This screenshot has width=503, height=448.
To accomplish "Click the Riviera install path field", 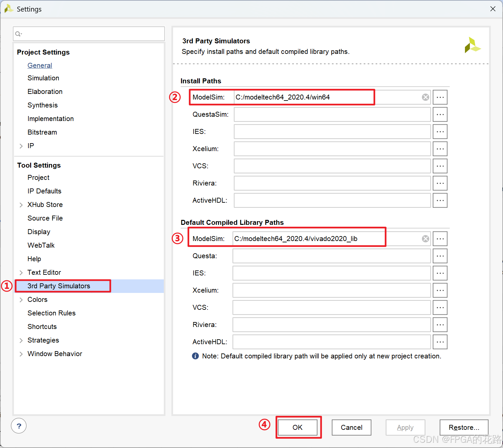I will (332, 183).
